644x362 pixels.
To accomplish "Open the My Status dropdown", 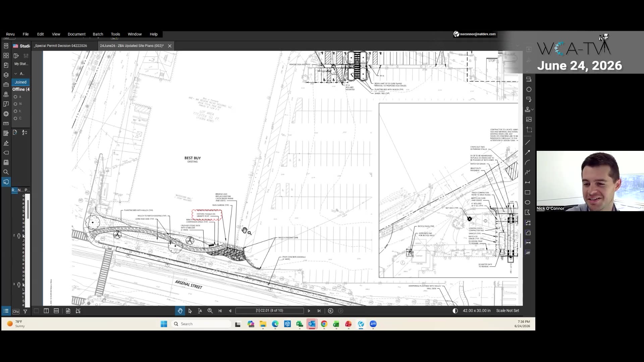I will coord(21,64).
